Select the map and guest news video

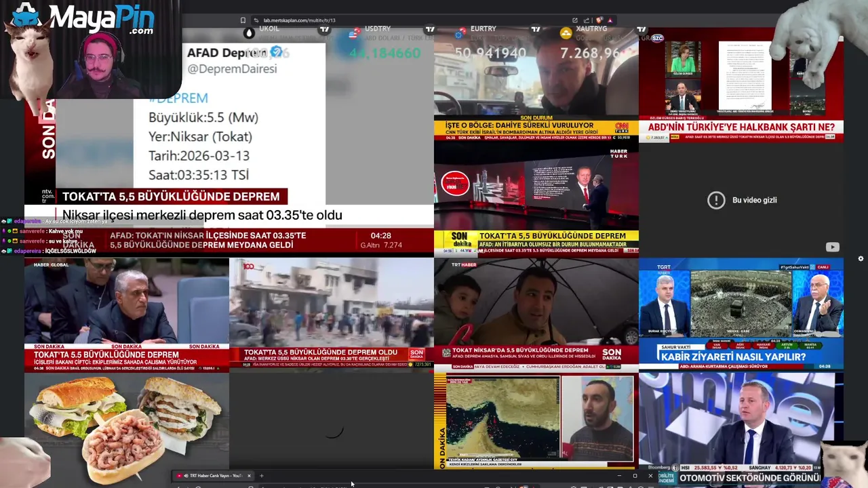[536, 420]
